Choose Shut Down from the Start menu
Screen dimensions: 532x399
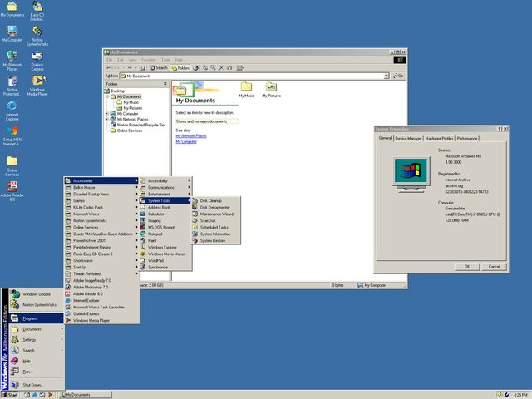(x=37, y=385)
